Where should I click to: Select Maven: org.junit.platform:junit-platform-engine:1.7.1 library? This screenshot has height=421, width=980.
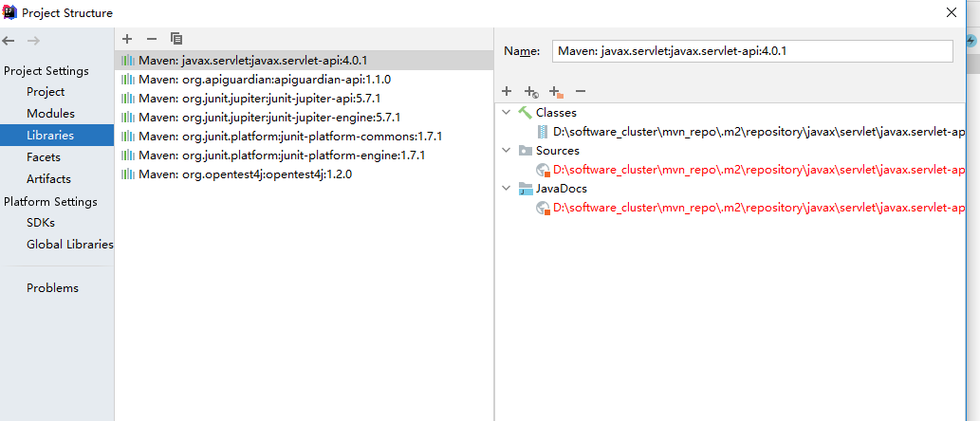305,155
